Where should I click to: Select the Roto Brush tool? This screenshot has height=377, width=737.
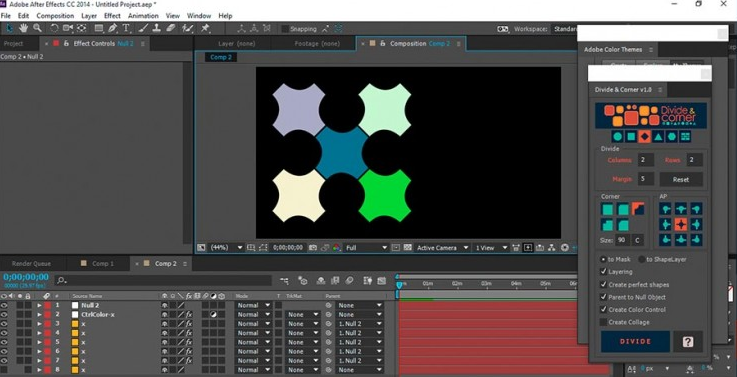pyautogui.click(x=188, y=28)
